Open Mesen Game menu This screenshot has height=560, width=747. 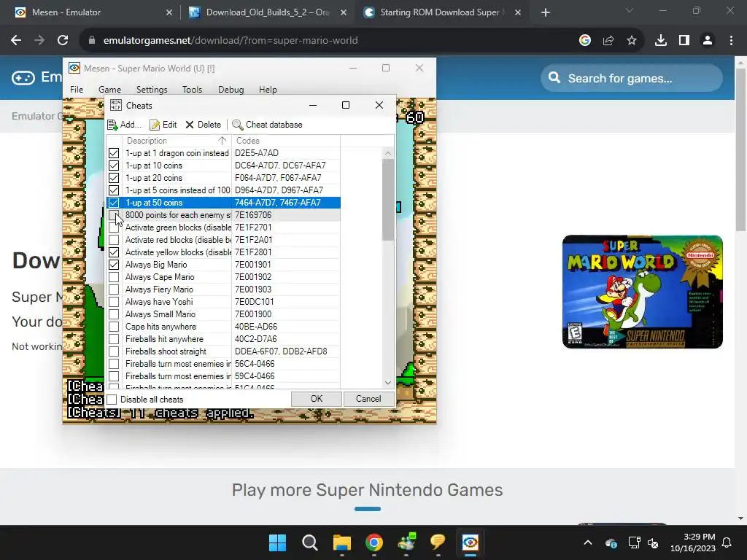(109, 90)
